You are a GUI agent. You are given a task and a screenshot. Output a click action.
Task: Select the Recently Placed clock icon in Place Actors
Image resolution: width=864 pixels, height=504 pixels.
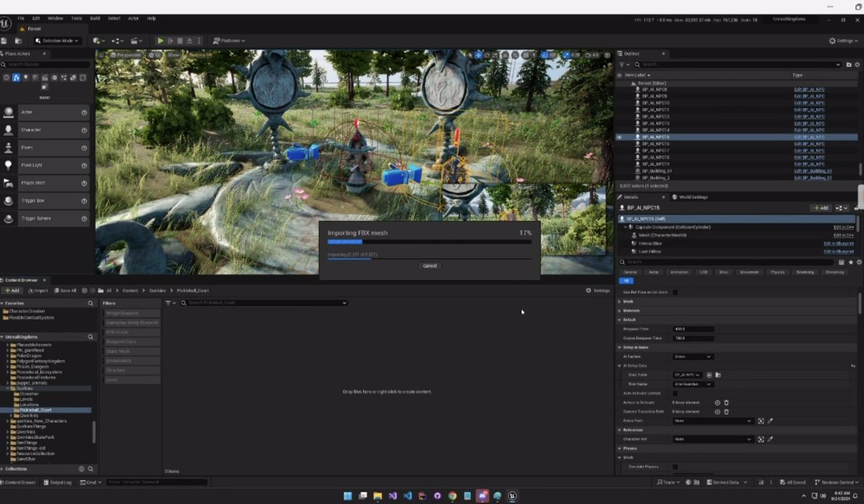(6, 77)
